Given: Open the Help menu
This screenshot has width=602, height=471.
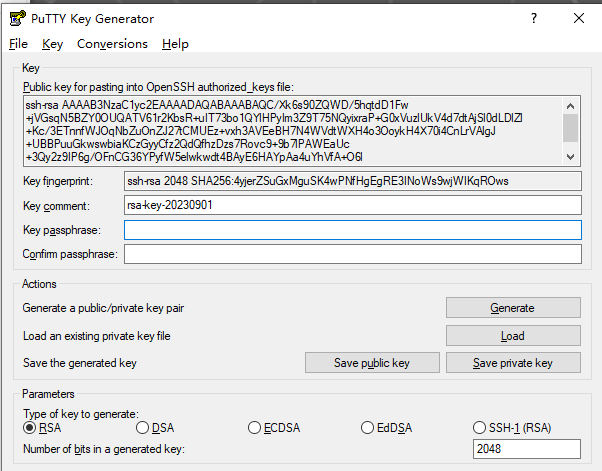Looking at the screenshot, I should coord(175,44).
